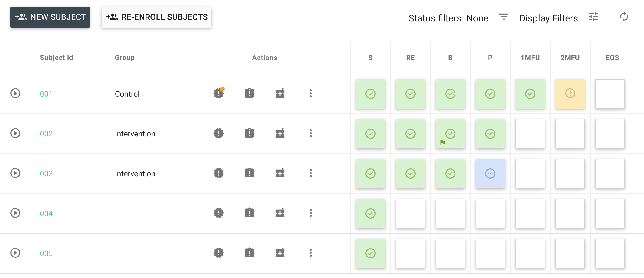Expand row for subject 001
The width and height of the screenshot is (644, 278).
coord(15,94)
